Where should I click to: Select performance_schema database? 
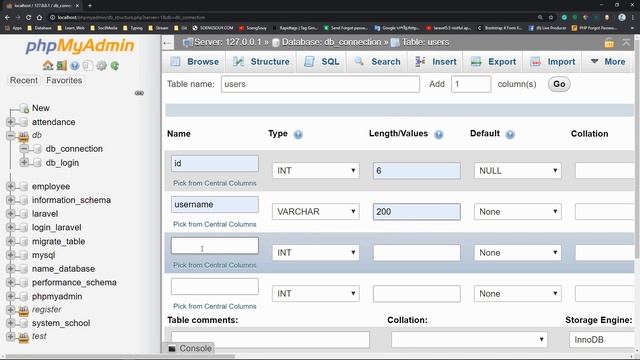tap(74, 282)
